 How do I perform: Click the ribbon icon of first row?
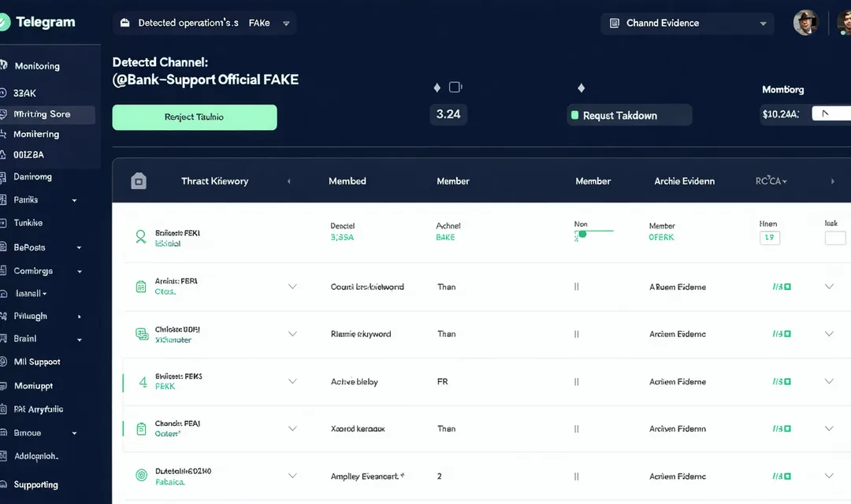(140, 236)
